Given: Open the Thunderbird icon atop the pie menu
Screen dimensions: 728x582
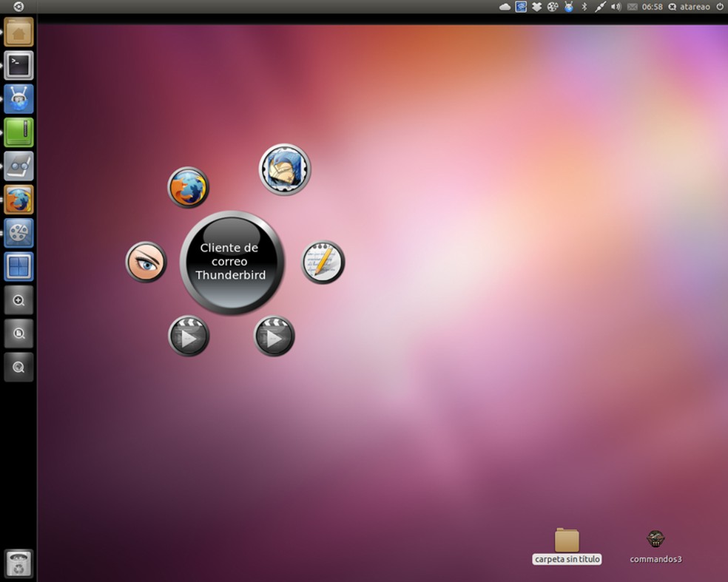Looking at the screenshot, I should click(285, 169).
